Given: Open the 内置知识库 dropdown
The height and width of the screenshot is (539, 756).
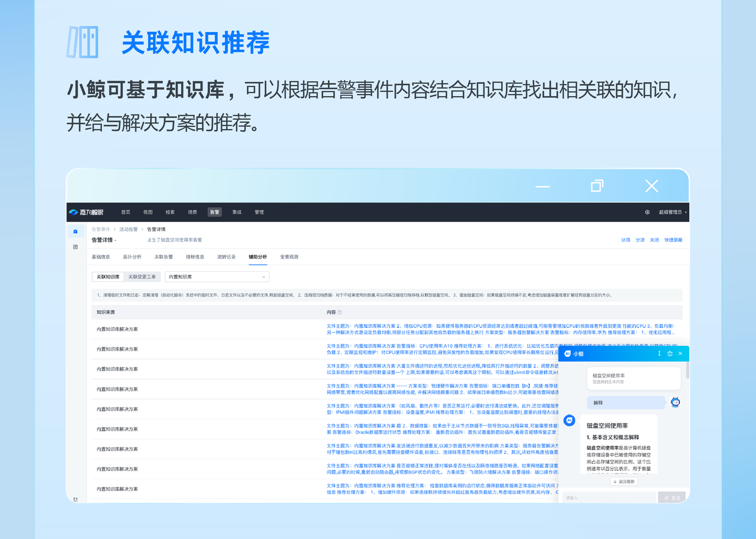Looking at the screenshot, I should pos(217,277).
